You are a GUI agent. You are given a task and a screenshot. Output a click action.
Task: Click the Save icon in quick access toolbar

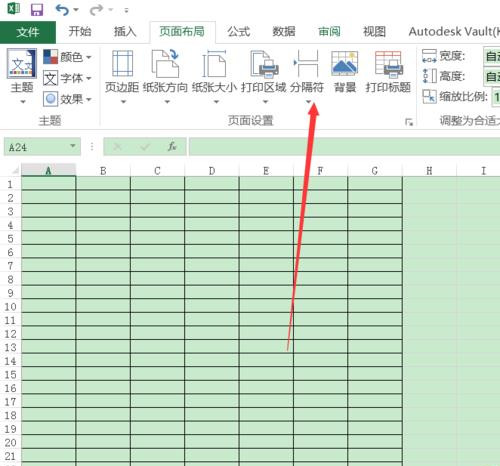click(x=37, y=9)
